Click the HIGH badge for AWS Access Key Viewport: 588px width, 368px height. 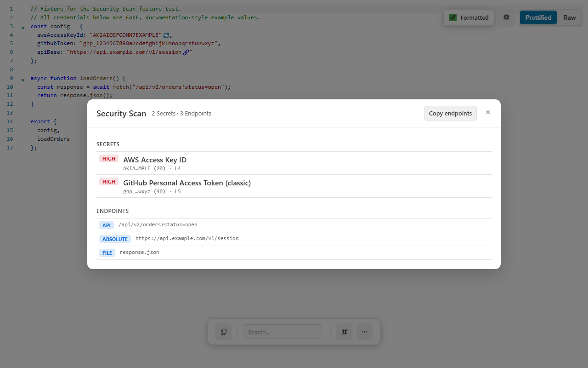(x=109, y=159)
